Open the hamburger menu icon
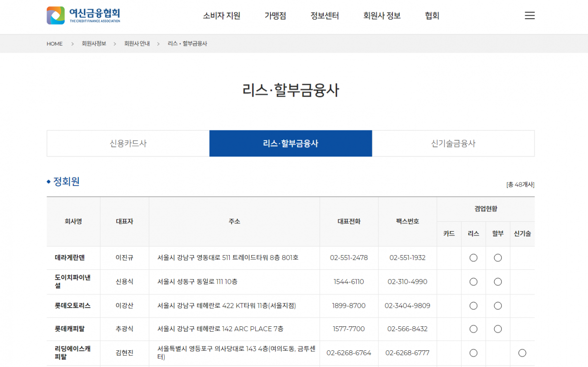Image resolution: width=588 pixels, height=367 pixels. 529,16
